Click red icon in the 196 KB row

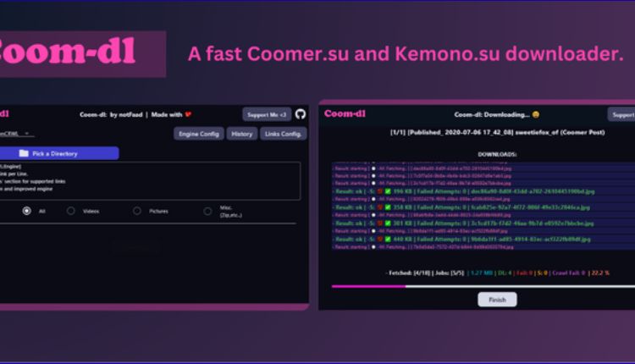pyautogui.click(x=380, y=191)
